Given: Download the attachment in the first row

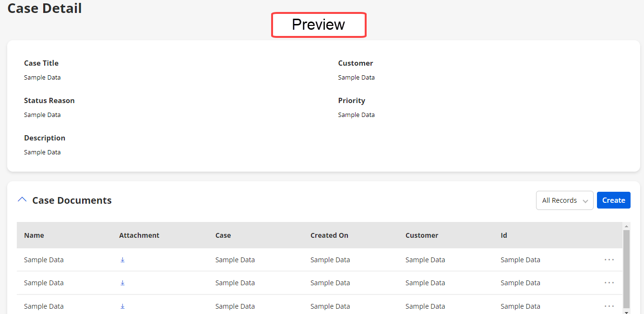Looking at the screenshot, I should (122, 260).
